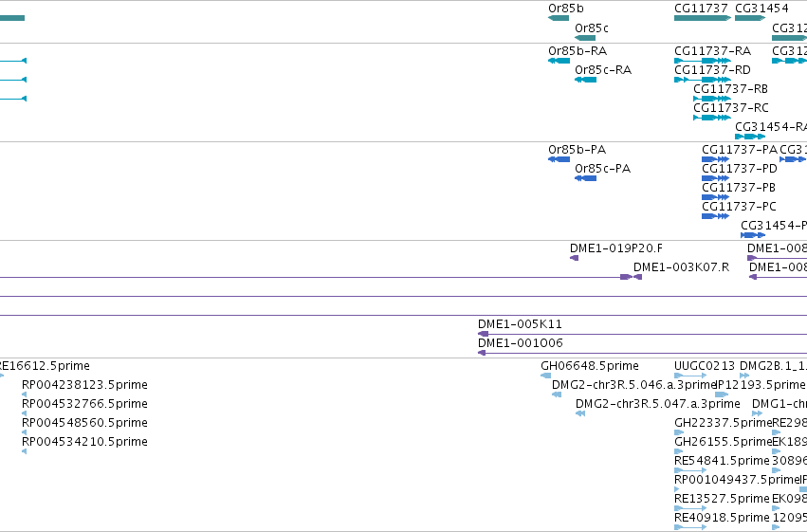Screen dimensions: 807x532
Task: Click the CG31454-RA transcript label
Action: coord(770,126)
